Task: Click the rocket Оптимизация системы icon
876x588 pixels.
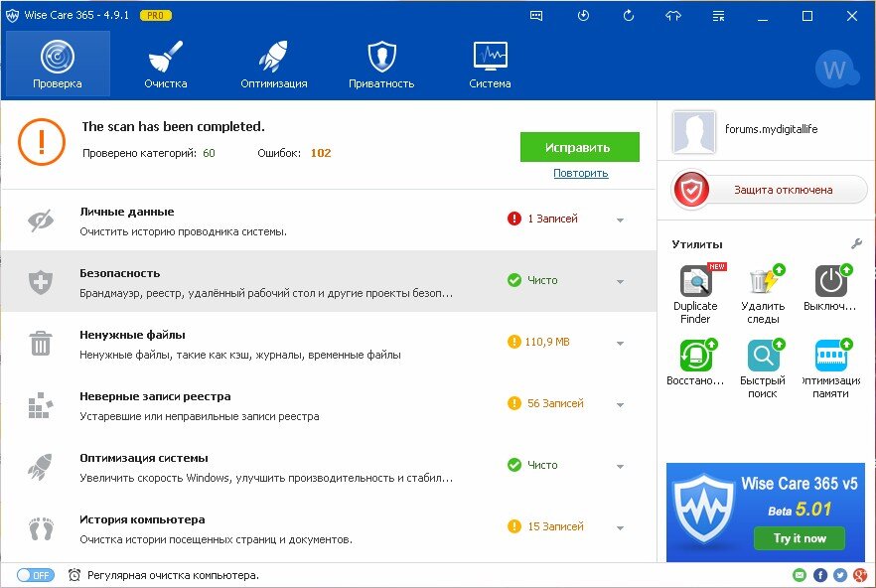Action: click(x=40, y=466)
